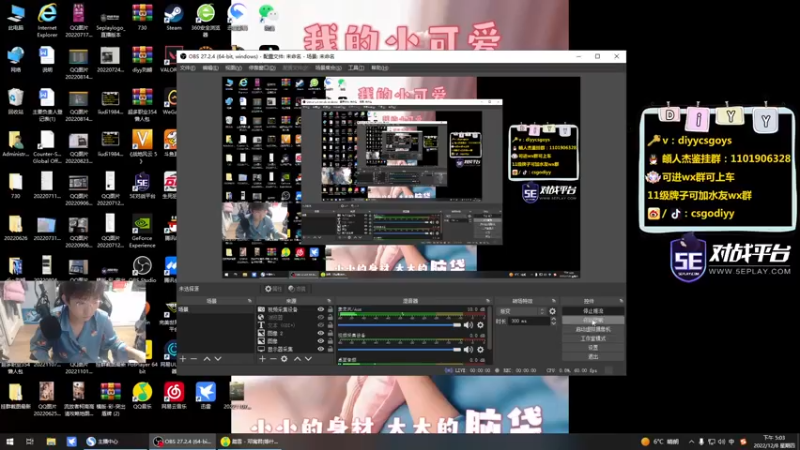Select the 网易云音乐 desktop shortcut
Screen dimensions: 800x450
click(174, 396)
